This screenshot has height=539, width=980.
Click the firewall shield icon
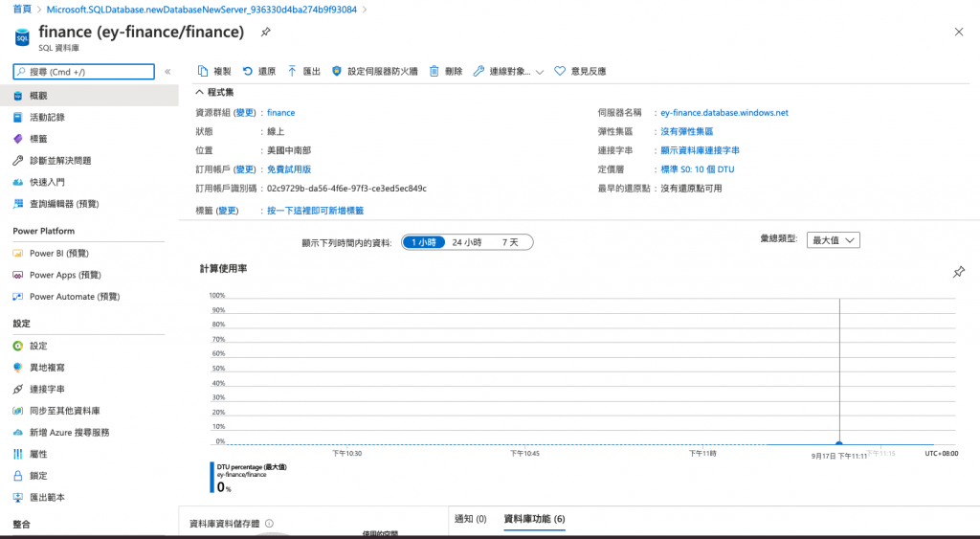pos(336,71)
